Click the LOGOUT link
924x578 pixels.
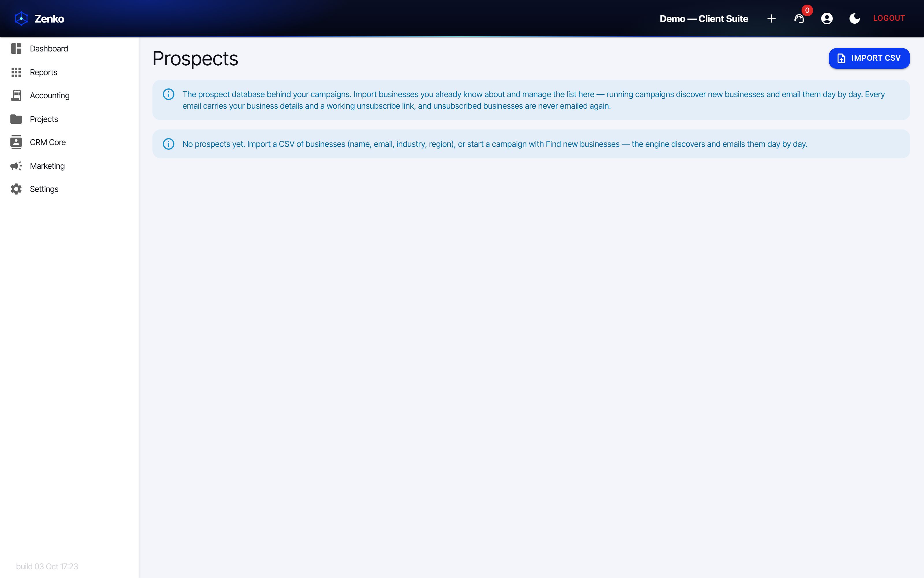tap(889, 18)
